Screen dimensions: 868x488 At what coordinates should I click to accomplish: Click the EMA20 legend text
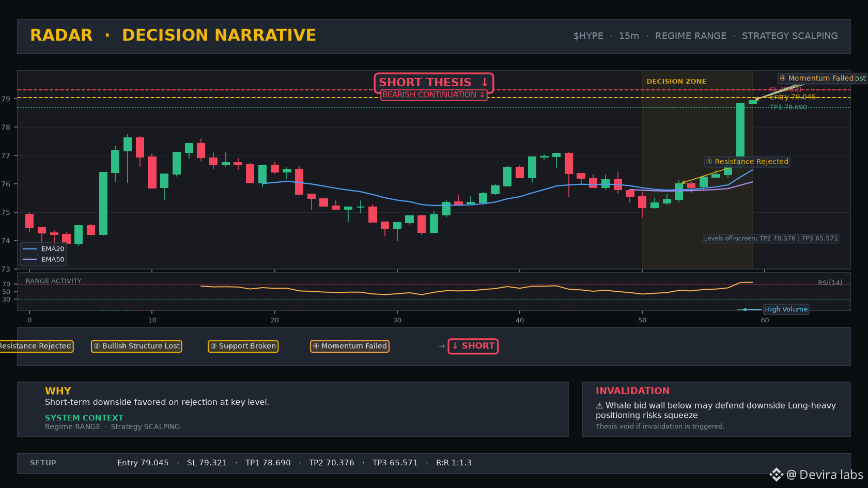(53, 249)
